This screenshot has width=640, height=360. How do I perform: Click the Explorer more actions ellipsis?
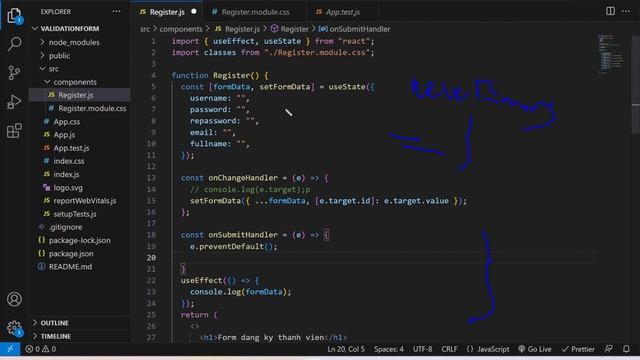[x=116, y=11]
